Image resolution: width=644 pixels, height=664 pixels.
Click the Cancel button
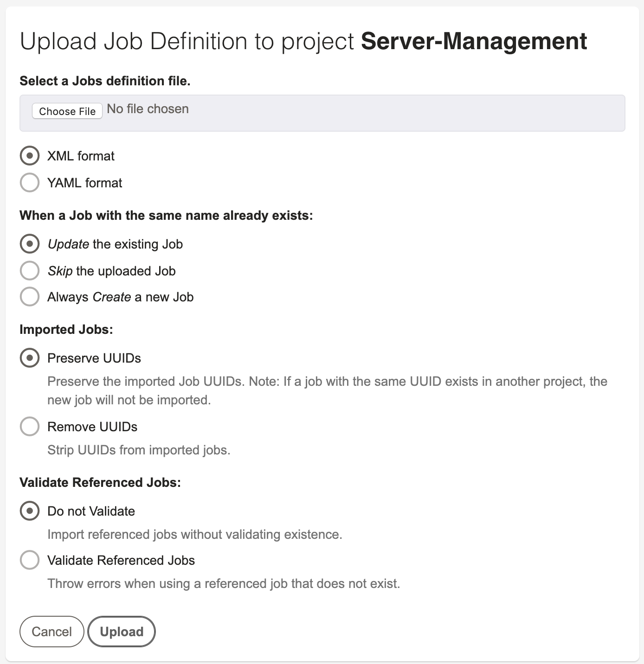pos(51,632)
